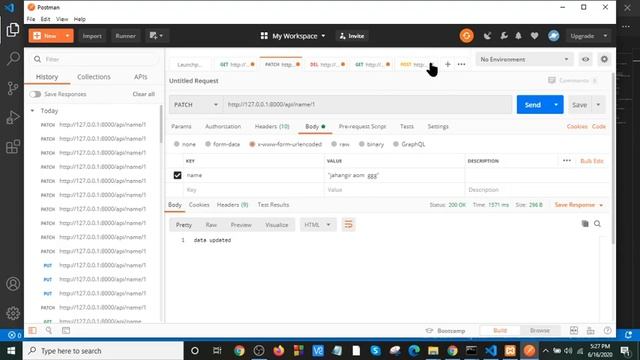640x360 pixels.
Task: Select the form-data body type
Action: coord(208,144)
